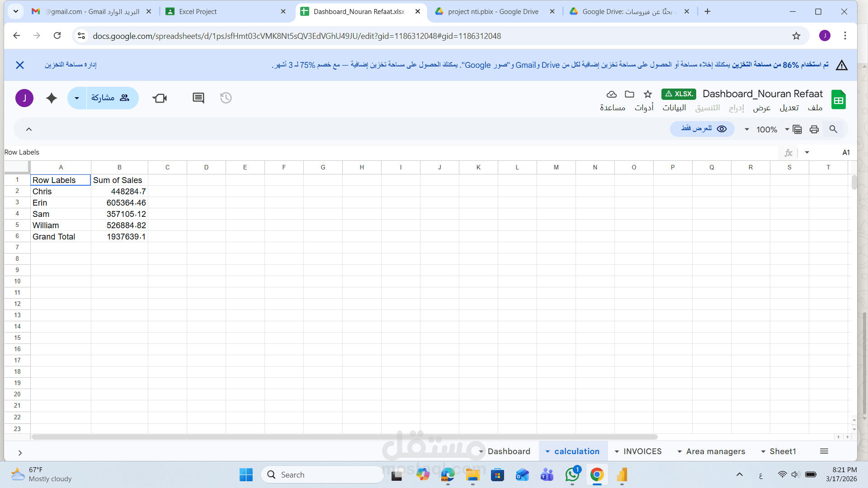This screenshot has height=488, width=868.
Task: Open the comments panel icon
Action: 198,98
